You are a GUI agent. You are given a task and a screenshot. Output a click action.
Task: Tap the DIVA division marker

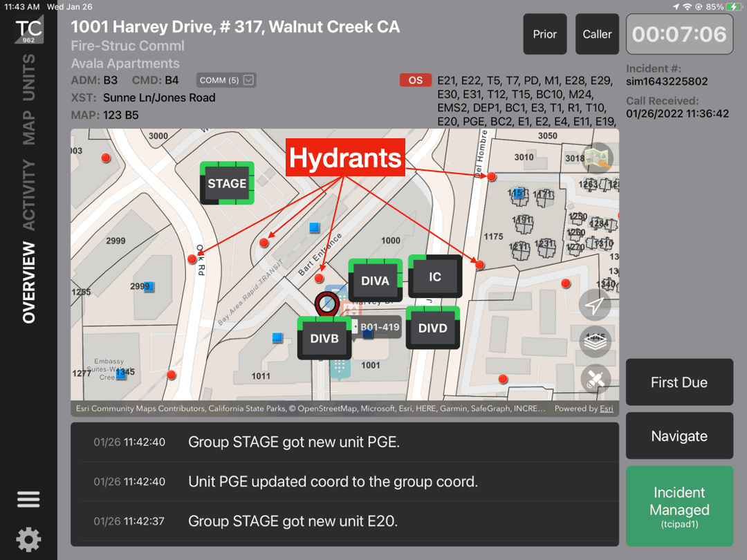pos(375,281)
